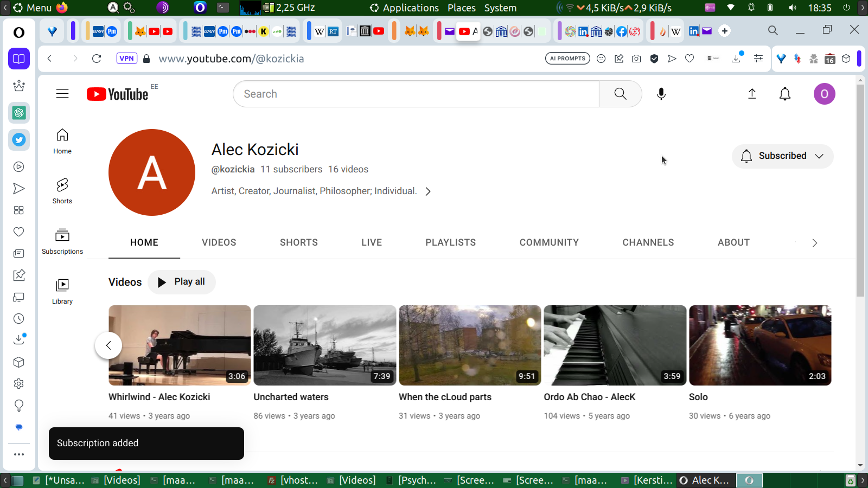
Task: Click the voice search microphone icon
Action: click(661, 94)
